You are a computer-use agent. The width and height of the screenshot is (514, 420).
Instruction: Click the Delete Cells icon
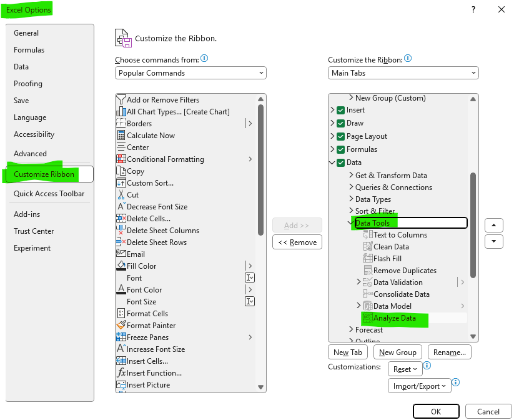point(121,218)
